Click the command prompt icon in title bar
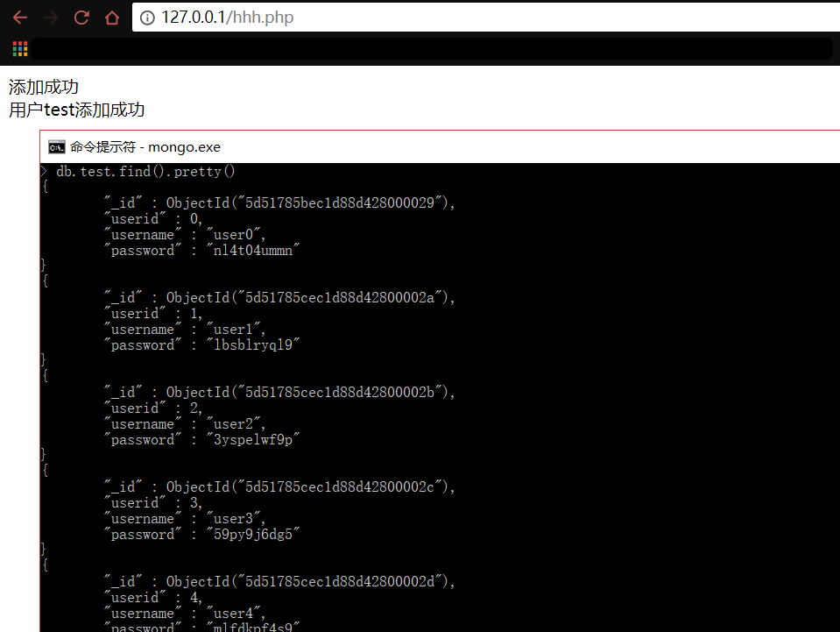The height and width of the screenshot is (632, 840). tap(57, 146)
